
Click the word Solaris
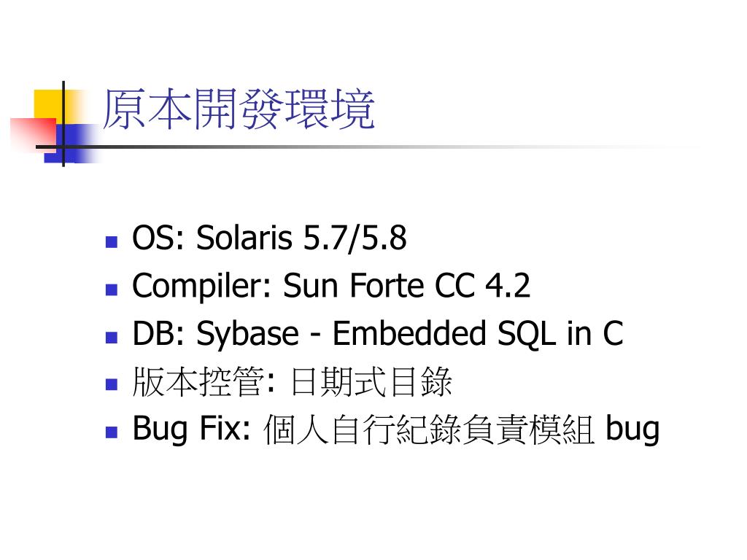(244, 238)
